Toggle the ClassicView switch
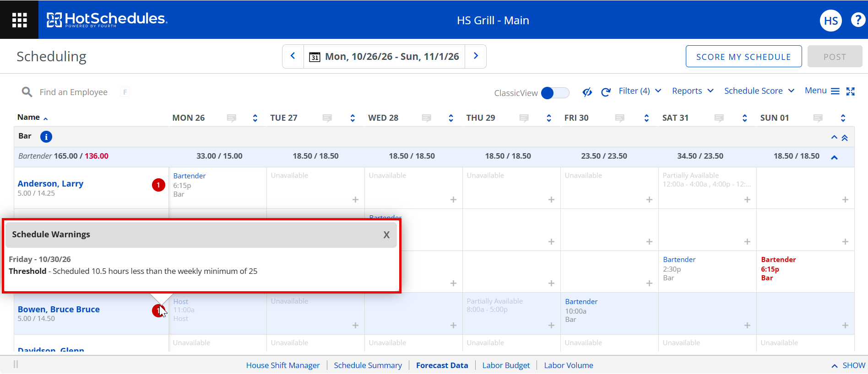 (x=555, y=93)
